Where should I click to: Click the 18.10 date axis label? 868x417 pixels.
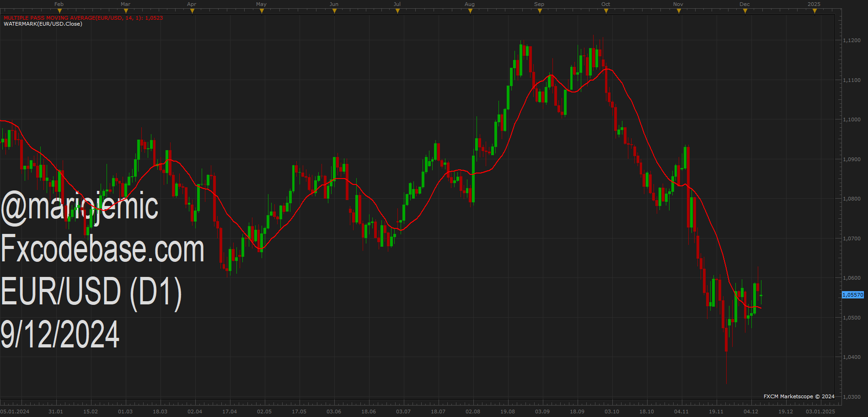[x=647, y=412]
